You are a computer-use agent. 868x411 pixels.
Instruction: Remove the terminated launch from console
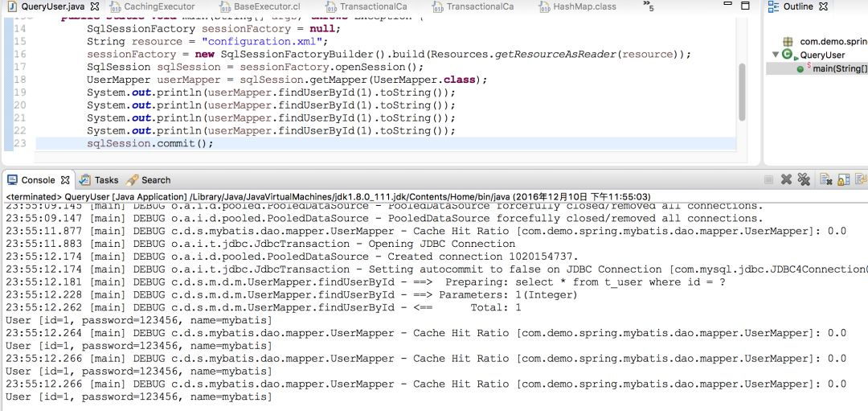click(786, 179)
